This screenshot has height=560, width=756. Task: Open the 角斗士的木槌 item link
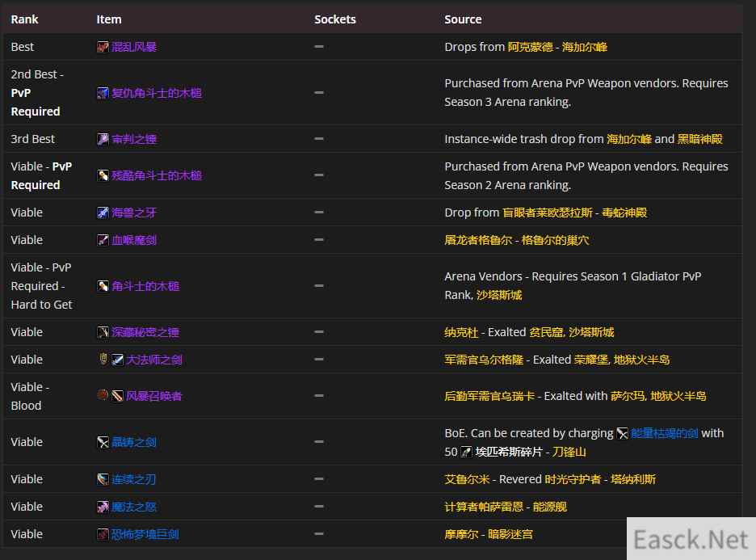pyautogui.click(x=145, y=286)
